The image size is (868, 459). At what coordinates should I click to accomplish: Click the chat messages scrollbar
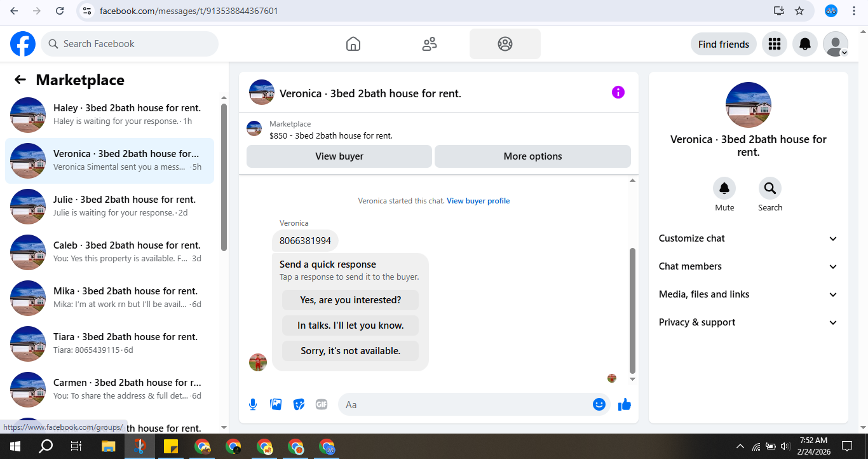tap(632, 310)
